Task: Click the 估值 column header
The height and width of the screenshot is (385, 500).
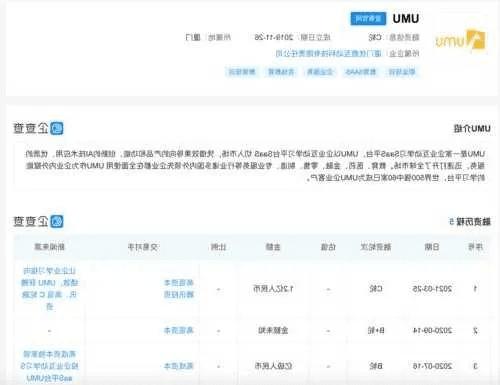Action: [328, 247]
